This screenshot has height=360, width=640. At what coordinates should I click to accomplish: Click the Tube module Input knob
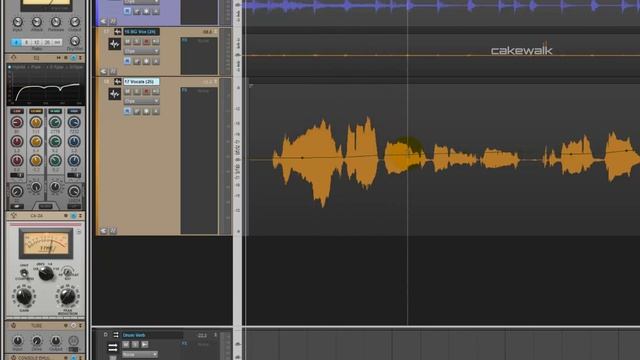pos(18,340)
